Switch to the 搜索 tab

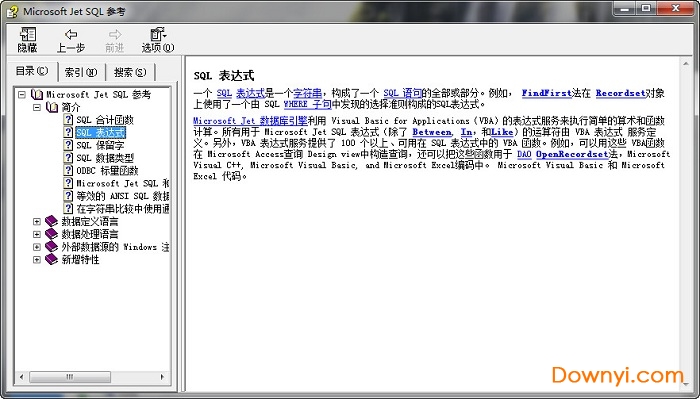(x=130, y=72)
